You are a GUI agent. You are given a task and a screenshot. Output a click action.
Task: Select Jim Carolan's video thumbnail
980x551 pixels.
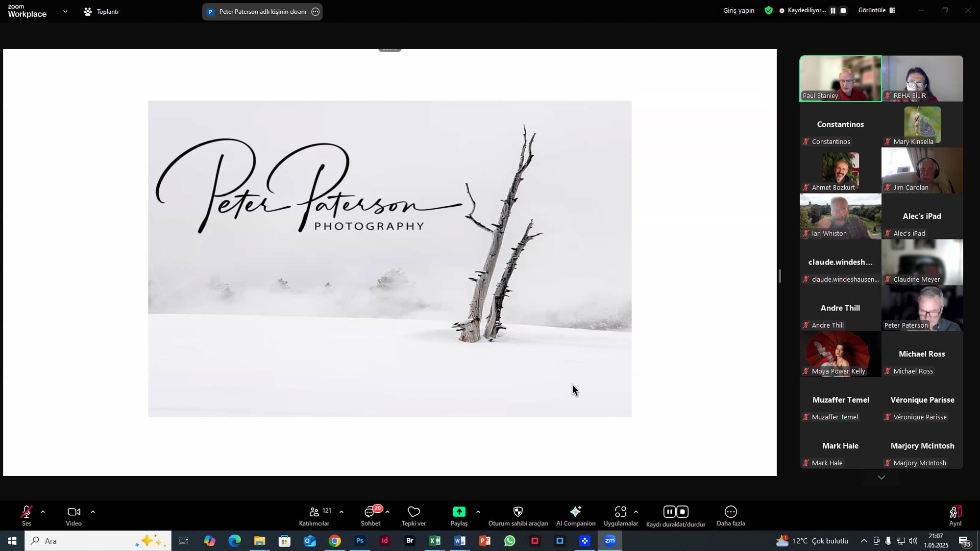point(922,170)
